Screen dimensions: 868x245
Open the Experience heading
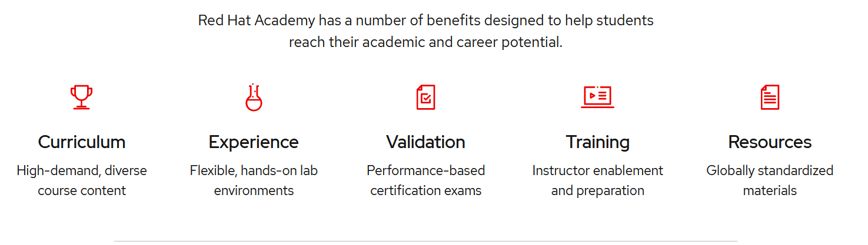tap(254, 142)
